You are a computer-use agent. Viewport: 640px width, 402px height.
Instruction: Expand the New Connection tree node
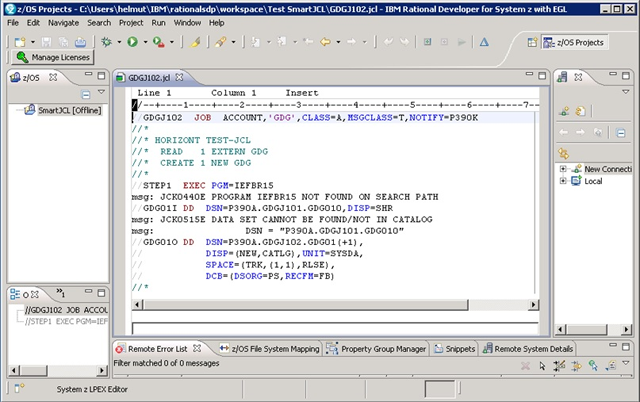point(563,169)
